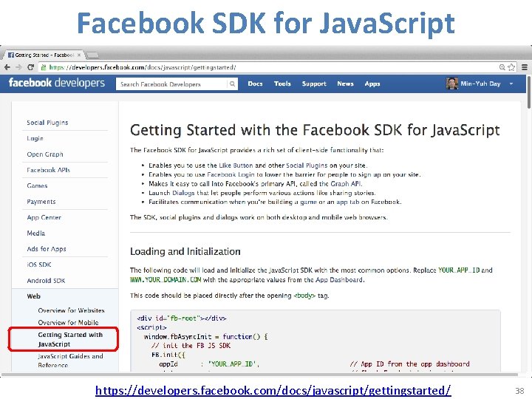This screenshot has height=399, width=532.
Task: Open the Chrome hamburger menu
Action: (x=525, y=67)
